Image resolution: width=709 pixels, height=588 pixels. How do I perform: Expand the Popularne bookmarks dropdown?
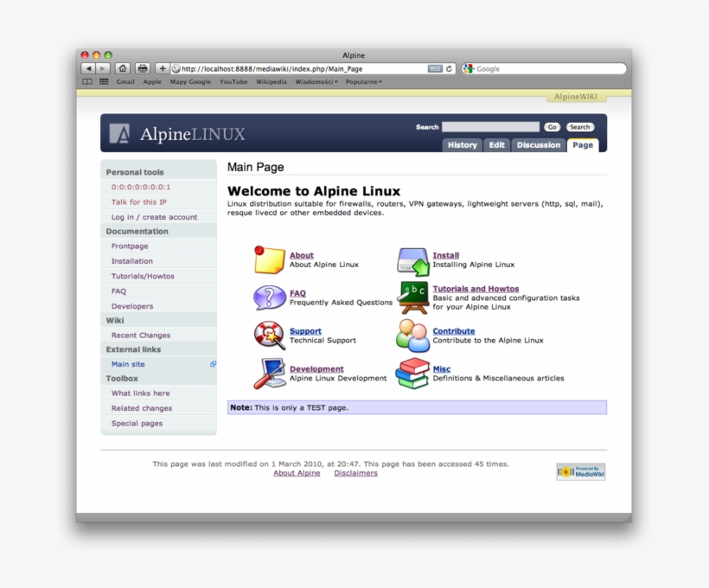click(363, 82)
